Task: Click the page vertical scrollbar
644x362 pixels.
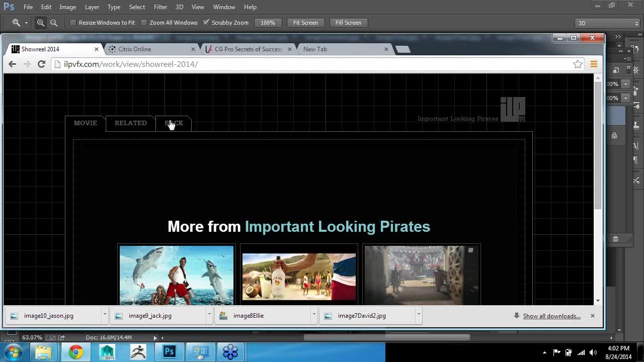Action: (x=598, y=146)
